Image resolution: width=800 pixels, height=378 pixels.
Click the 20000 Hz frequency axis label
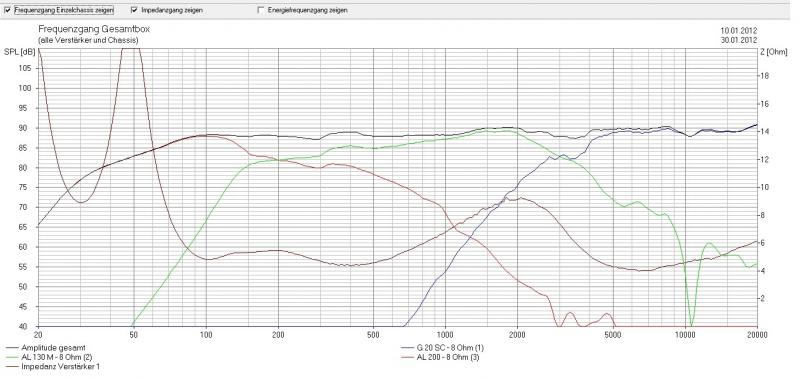(x=757, y=335)
